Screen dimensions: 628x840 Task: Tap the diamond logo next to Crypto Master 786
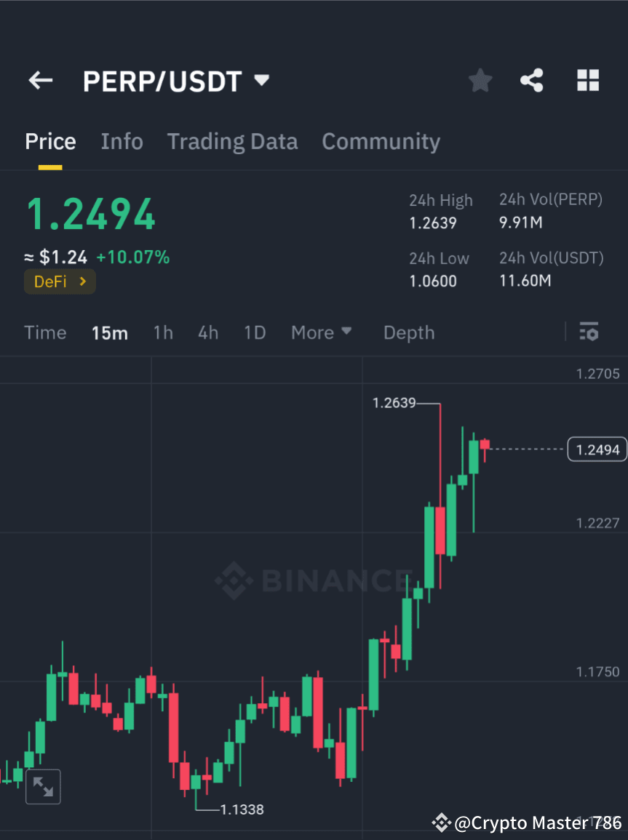click(441, 823)
